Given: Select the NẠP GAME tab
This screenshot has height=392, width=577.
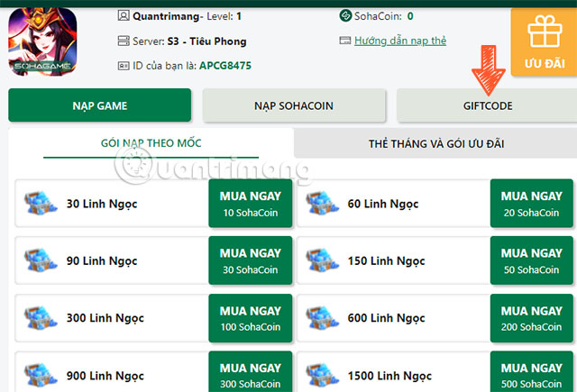Looking at the screenshot, I should point(100,105).
